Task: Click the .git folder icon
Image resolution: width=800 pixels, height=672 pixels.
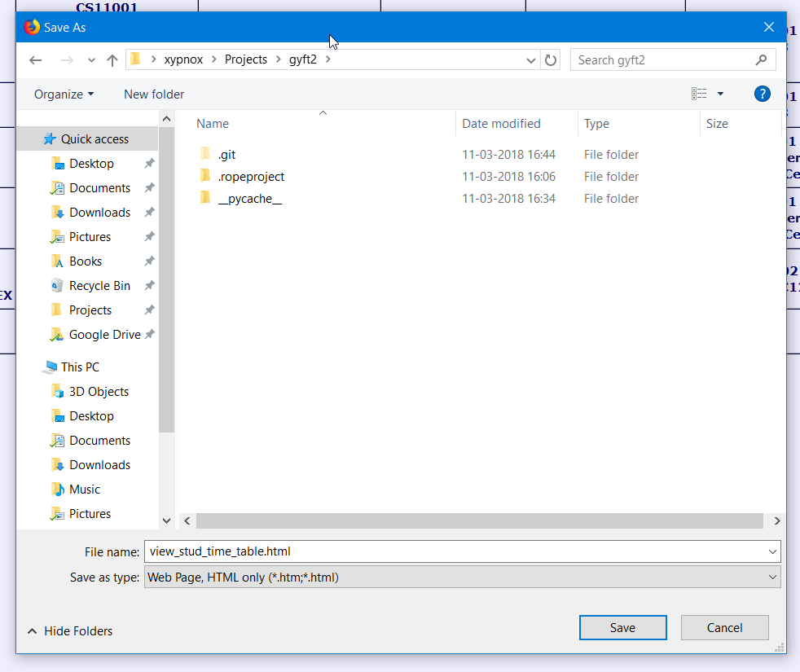Action: [x=205, y=154]
